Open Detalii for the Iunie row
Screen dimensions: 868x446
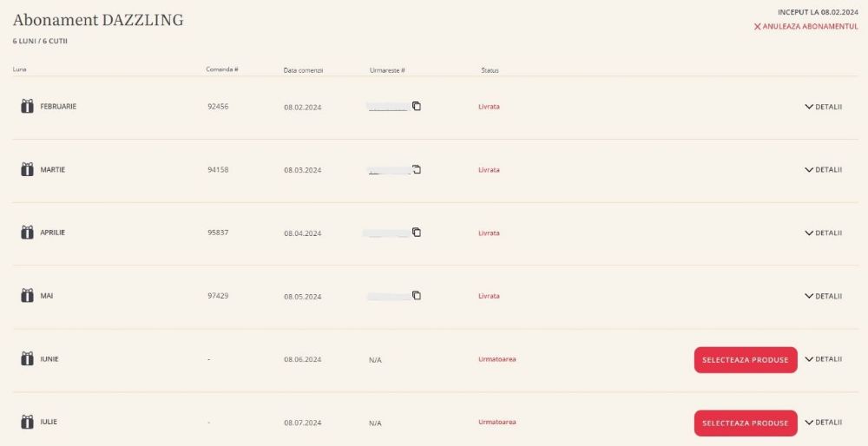pos(823,359)
